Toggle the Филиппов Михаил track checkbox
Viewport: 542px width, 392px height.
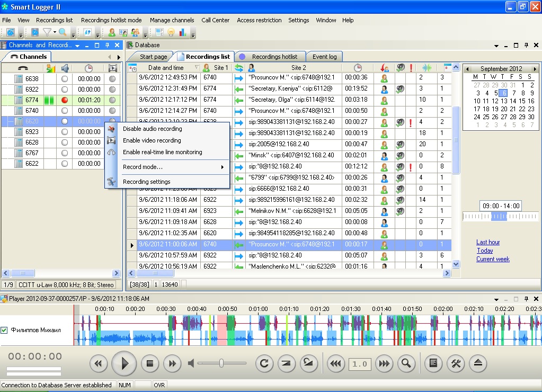pyautogui.click(x=4, y=330)
